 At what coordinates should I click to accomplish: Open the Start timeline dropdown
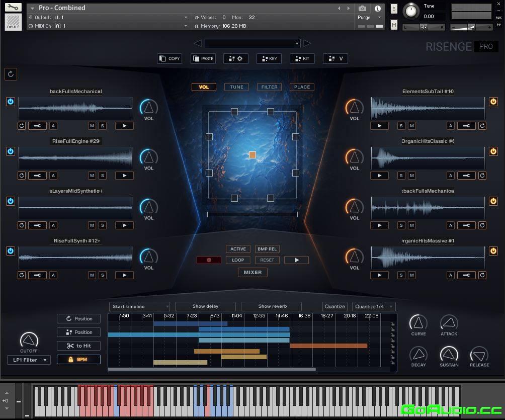point(139,306)
